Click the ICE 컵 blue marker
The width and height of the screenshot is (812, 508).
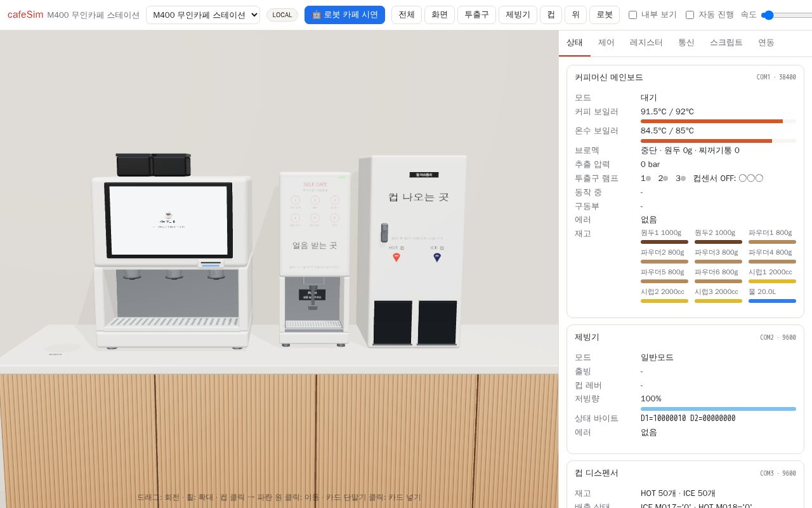tap(437, 257)
